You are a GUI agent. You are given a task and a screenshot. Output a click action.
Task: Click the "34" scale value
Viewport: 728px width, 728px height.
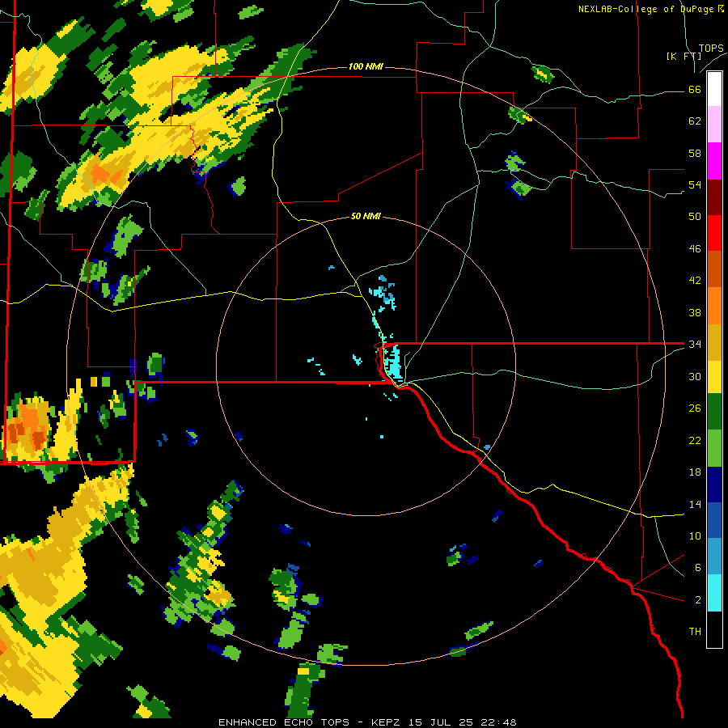(x=695, y=345)
